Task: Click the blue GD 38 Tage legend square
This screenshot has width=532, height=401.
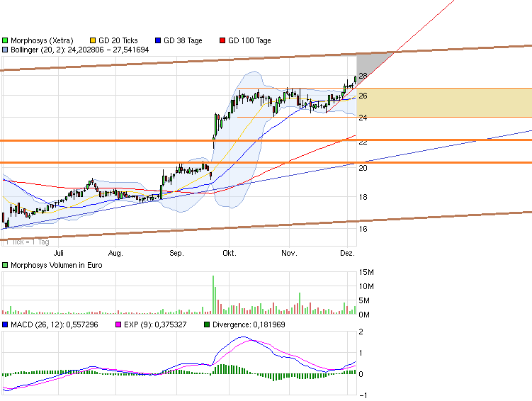Action: click(158, 41)
